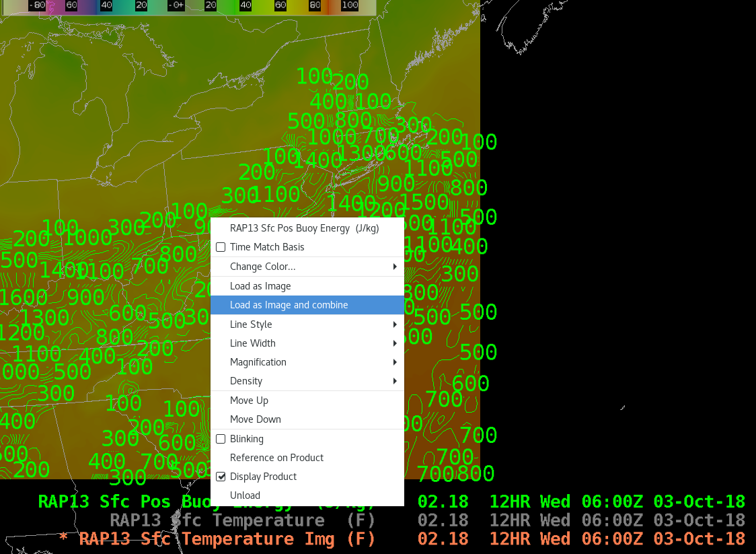Select Load as Image and combine
The width and height of the screenshot is (756, 554).
pyautogui.click(x=307, y=305)
